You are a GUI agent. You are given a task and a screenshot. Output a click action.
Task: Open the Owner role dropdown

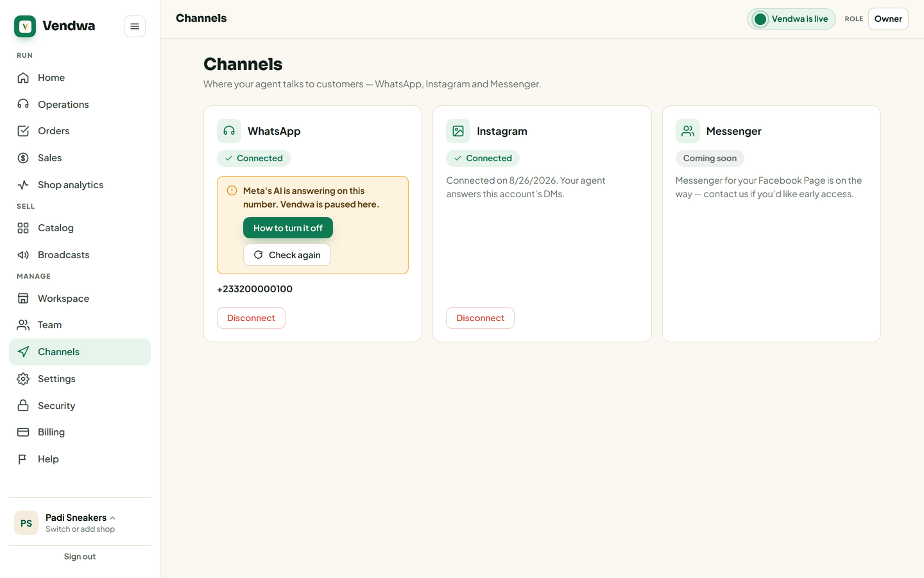(888, 19)
